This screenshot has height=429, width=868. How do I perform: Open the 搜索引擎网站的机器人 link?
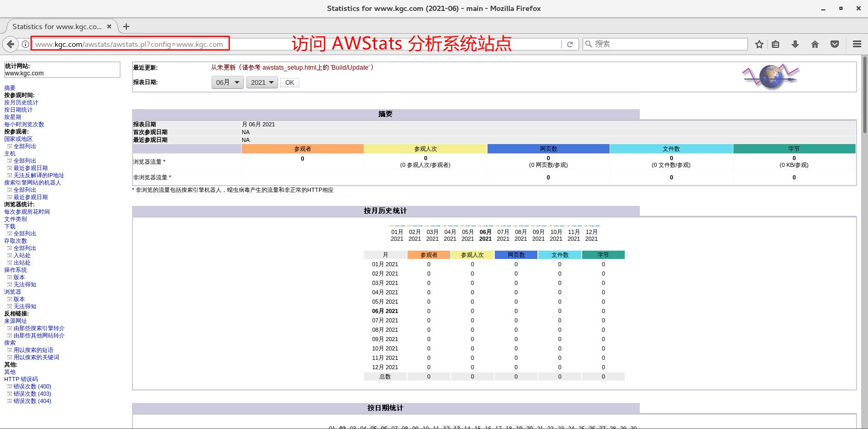coord(33,183)
